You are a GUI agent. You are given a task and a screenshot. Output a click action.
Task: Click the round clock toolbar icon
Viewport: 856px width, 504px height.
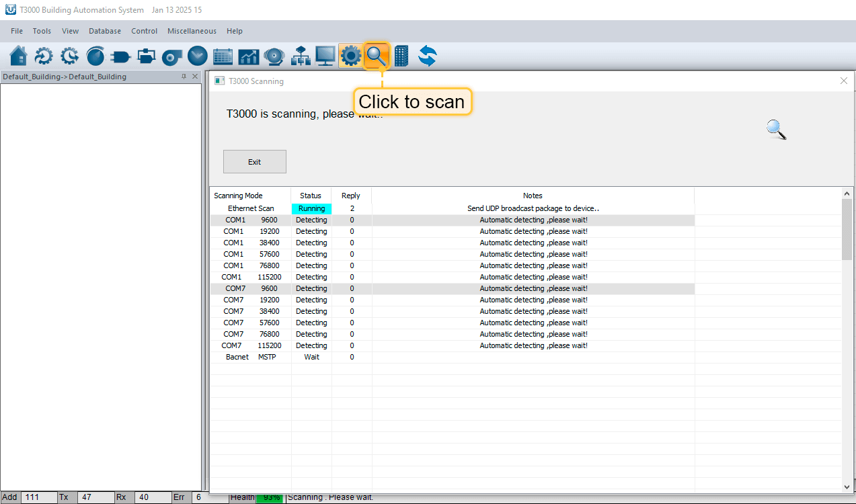(197, 56)
